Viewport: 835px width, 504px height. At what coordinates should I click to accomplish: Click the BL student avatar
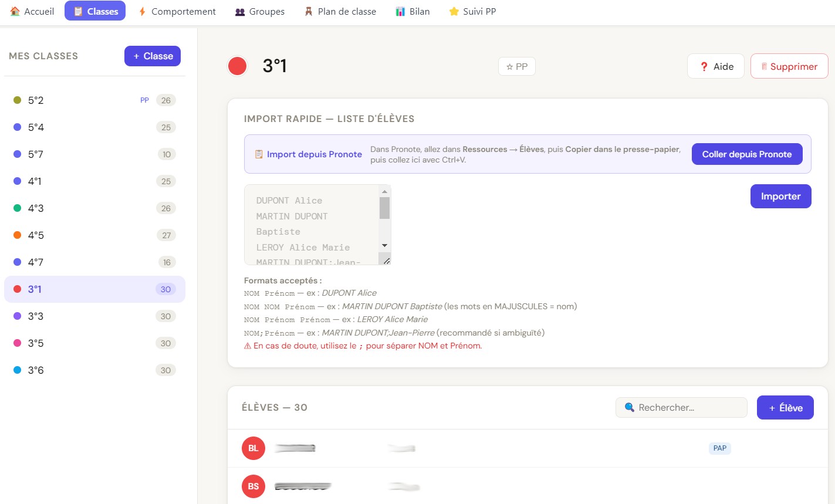tap(253, 448)
